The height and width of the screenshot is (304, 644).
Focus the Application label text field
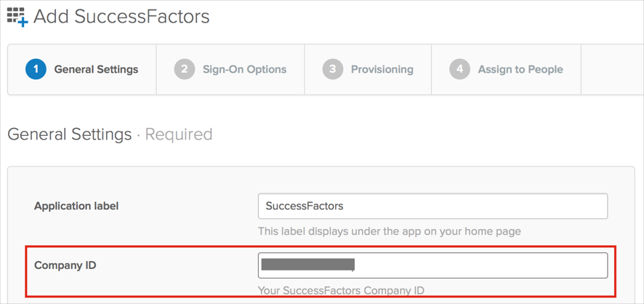432,207
